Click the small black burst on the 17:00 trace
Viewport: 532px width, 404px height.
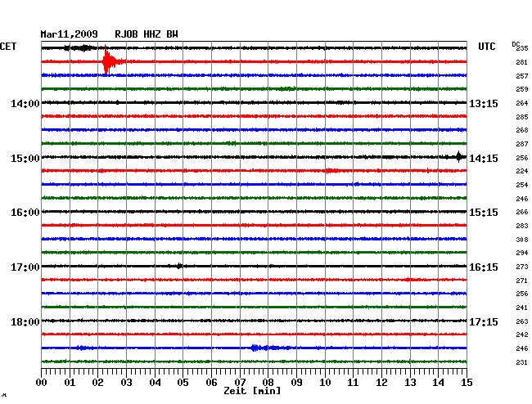click(178, 266)
